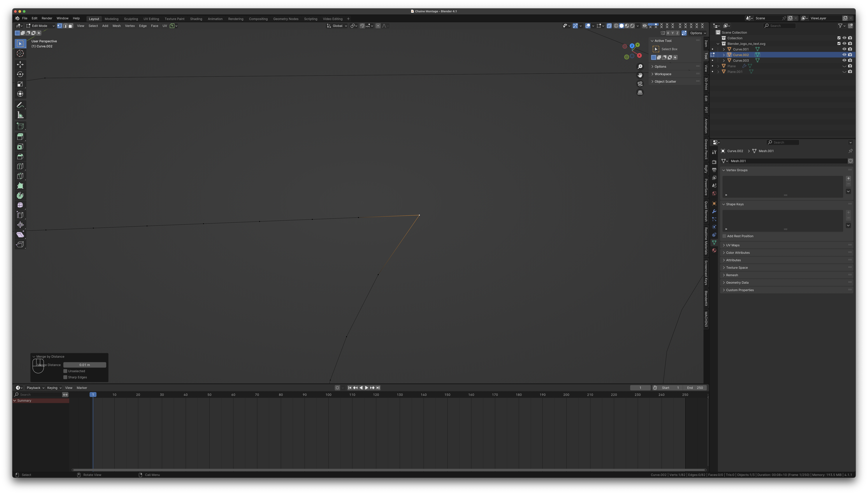Switch to Geometry Nodes workspace tab
This screenshot has width=868, height=494.
(x=286, y=19)
